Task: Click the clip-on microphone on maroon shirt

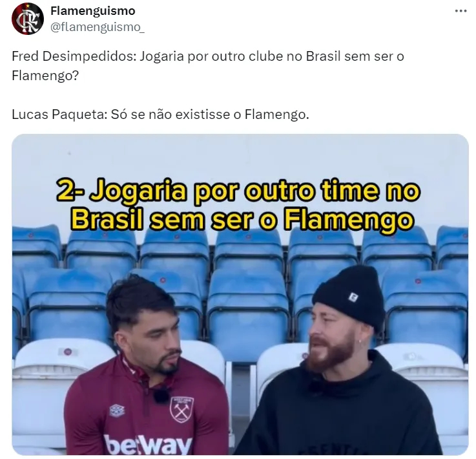Action: (161, 396)
